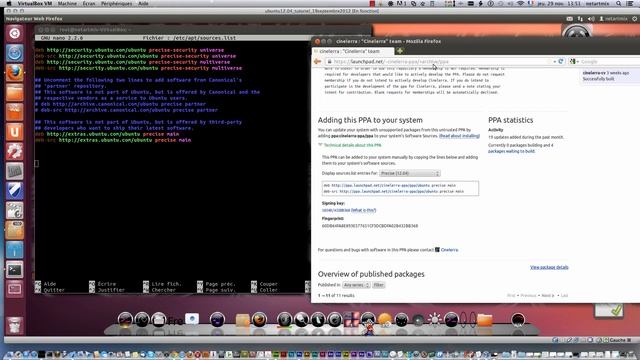Click the sources.list entries text box
640x360 pixels.
tap(400, 188)
